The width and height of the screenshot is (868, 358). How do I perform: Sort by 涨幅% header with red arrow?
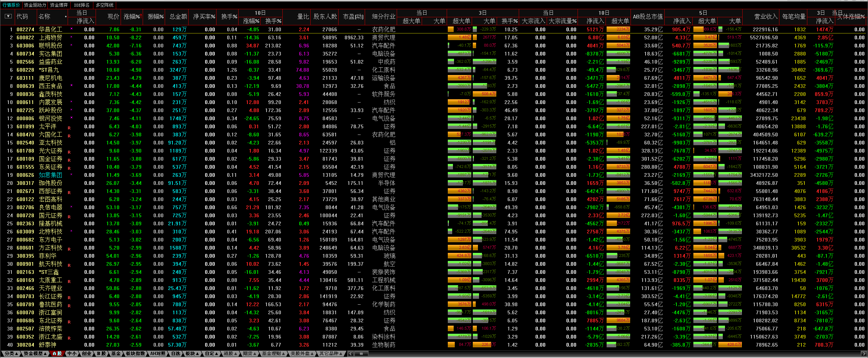132,17
